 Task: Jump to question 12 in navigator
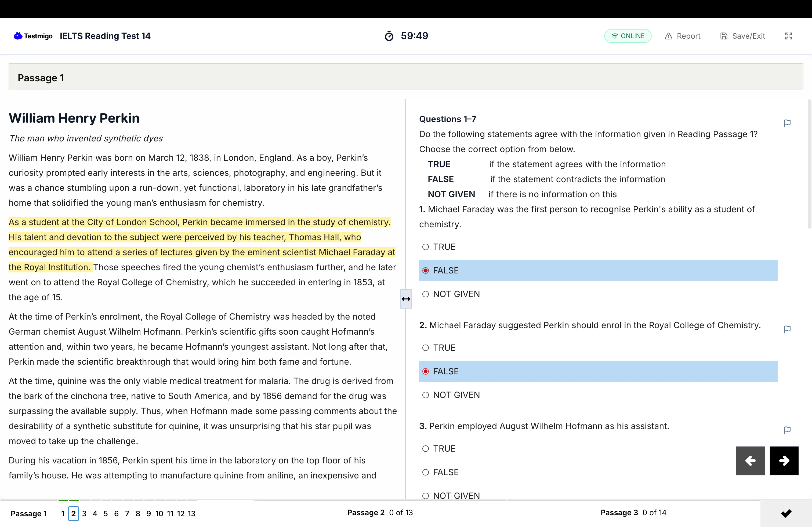[x=181, y=513]
